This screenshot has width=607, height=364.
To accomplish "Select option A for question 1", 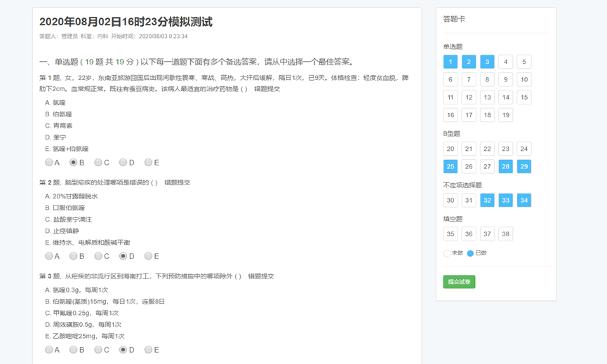I will coord(49,163).
